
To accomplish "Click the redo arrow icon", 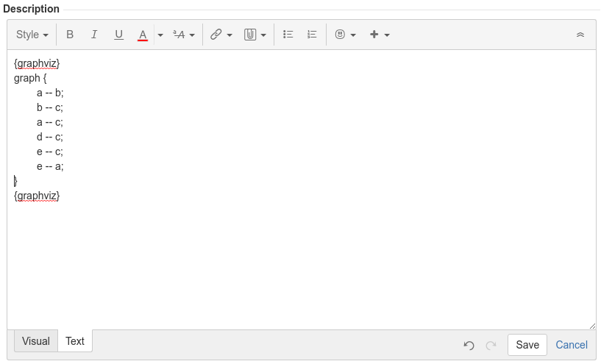I will [x=491, y=345].
